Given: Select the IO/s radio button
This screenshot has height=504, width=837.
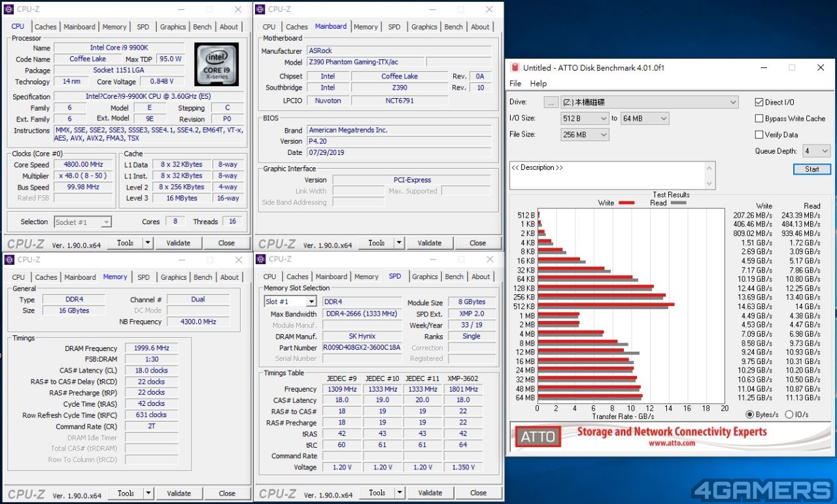Looking at the screenshot, I should (789, 414).
